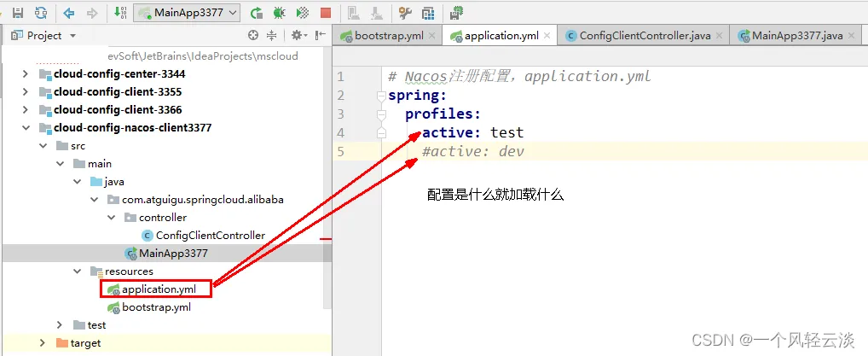Switch to the MainApp3377.java tab

(797, 36)
